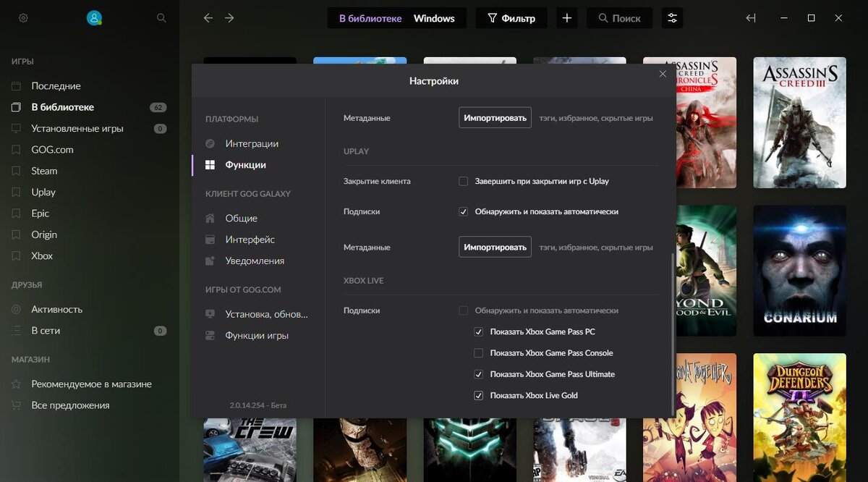Check Показать Xbox Game Pass Console
Screen dimensions: 868x482
478,353
